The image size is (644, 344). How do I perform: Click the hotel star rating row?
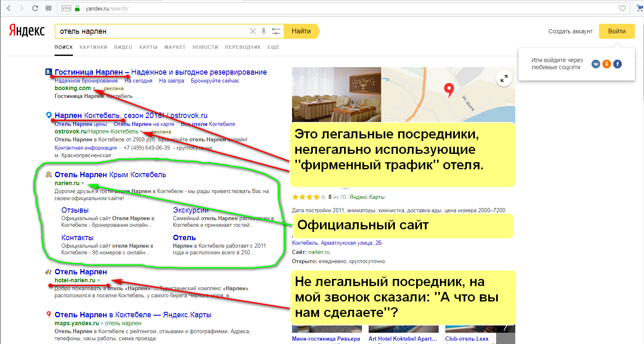tap(309, 197)
